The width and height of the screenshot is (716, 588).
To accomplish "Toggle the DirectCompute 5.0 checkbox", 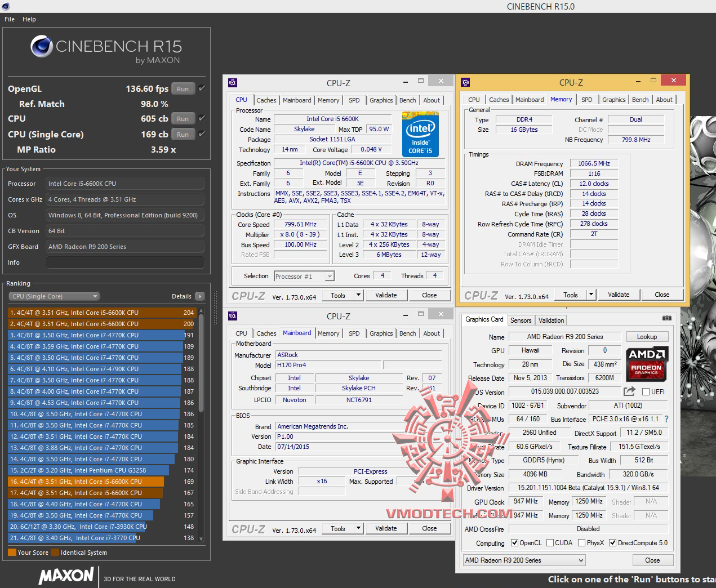I will [612, 543].
